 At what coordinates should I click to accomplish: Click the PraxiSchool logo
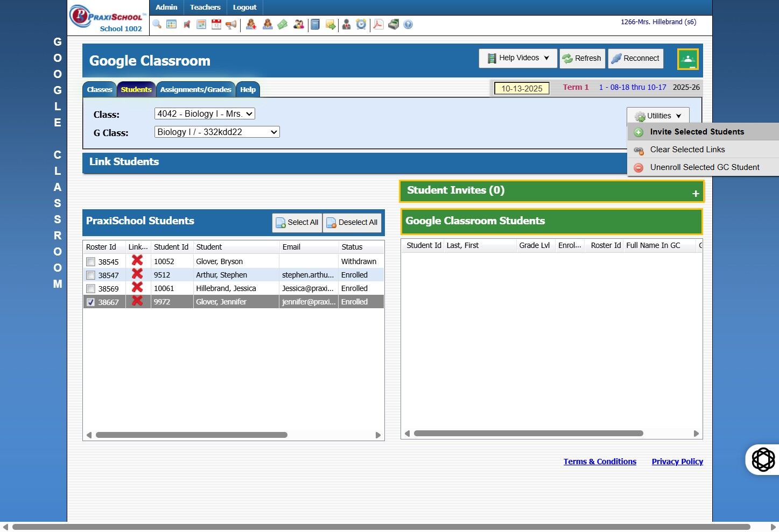pos(108,18)
